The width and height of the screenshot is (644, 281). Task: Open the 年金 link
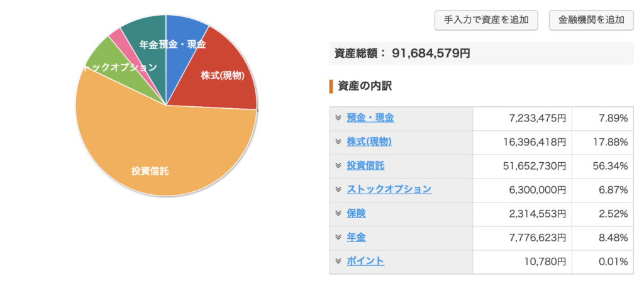point(356,237)
